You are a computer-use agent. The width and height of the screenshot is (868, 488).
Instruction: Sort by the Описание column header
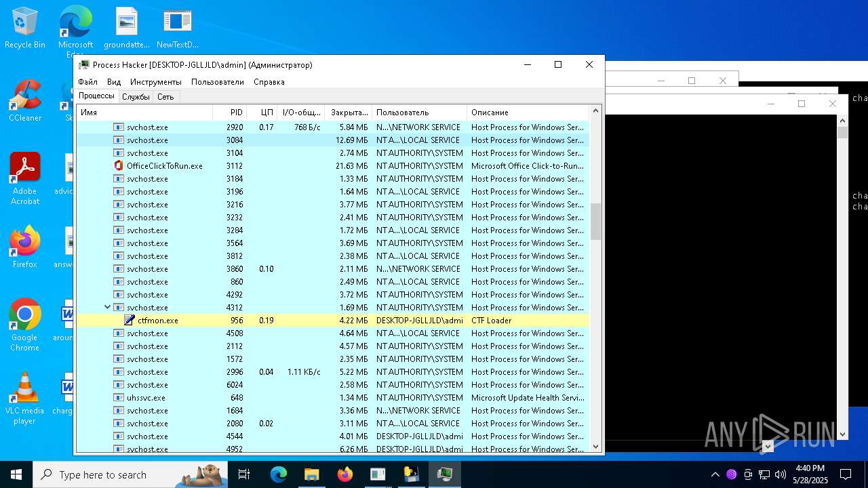pyautogui.click(x=528, y=113)
